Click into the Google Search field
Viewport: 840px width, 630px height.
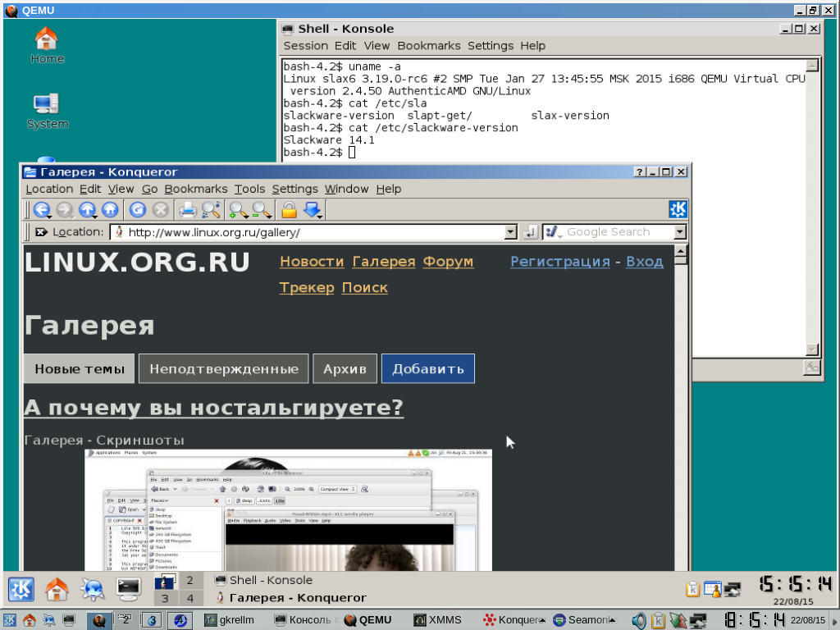(614, 232)
